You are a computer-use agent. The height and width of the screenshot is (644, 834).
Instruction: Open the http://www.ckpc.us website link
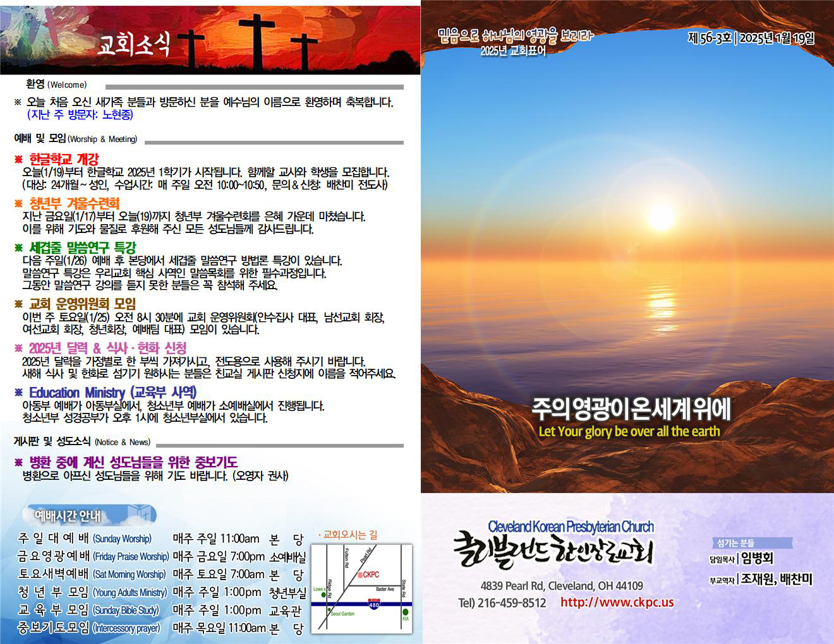(x=617, y=602)
